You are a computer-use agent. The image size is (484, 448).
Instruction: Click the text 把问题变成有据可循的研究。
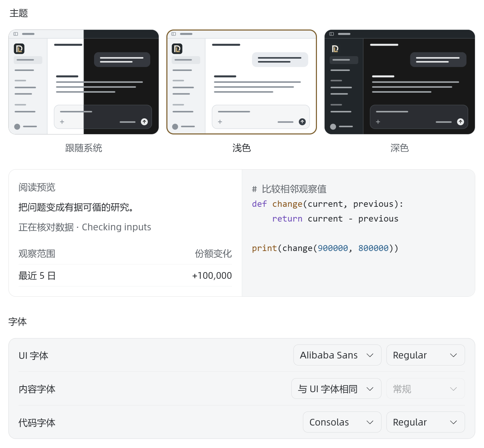point(76,207)
